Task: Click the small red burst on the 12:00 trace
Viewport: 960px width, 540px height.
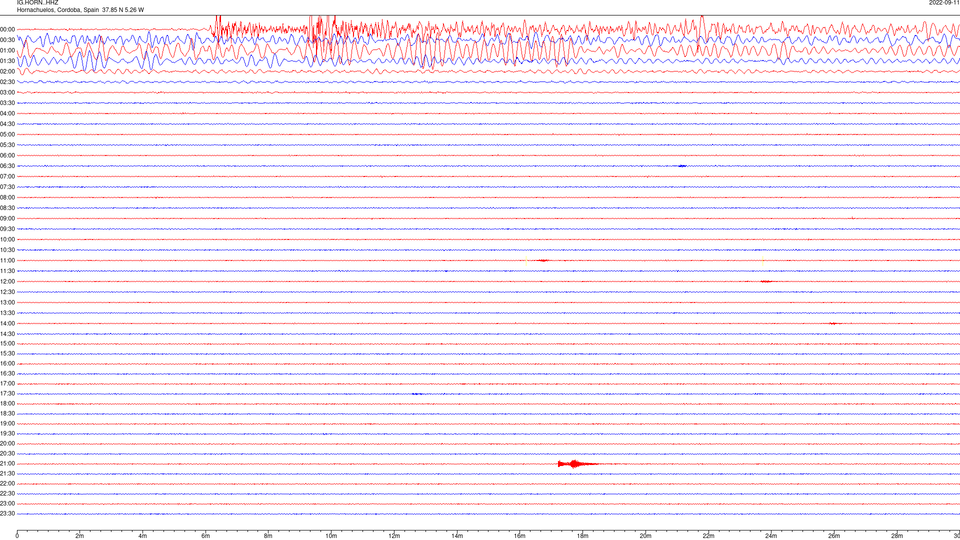Action: pyautogui.click(x=766, y=282)
